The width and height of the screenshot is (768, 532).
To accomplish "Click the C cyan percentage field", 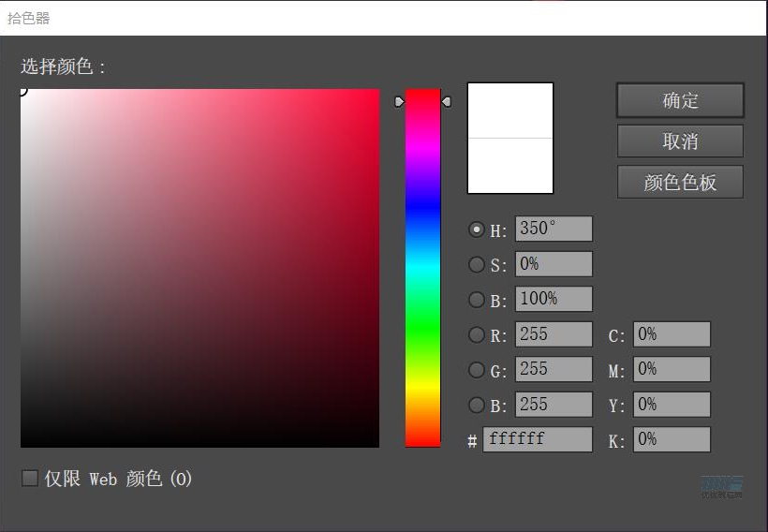I will pyautogui.click(x=672, y=334).
